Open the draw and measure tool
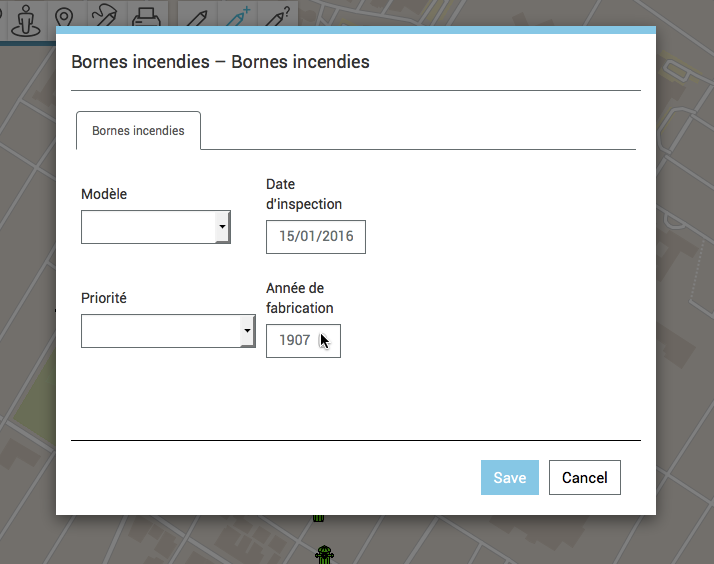This screenshot has width=714, height=564. click(104, 15)
